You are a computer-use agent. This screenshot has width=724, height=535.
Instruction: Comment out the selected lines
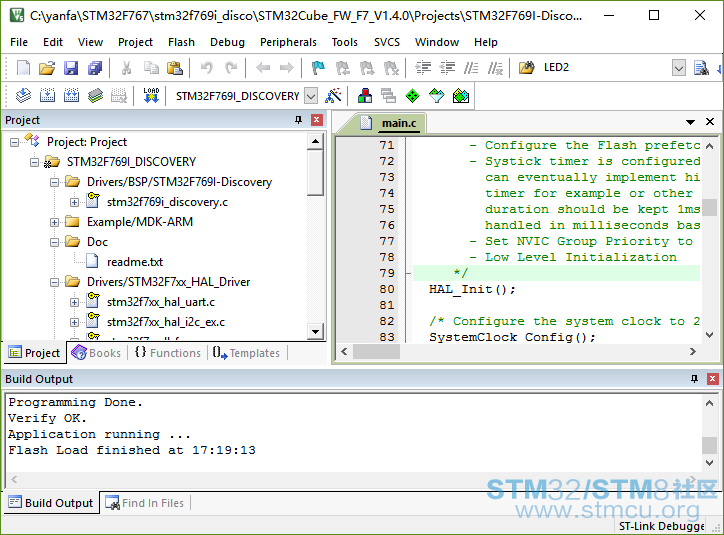(471, 68)
